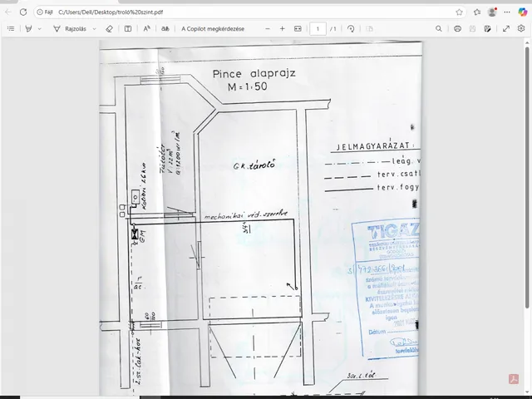Screen dimensions: 532x399
Task: Select the highlight tool
Action: (x=28, y=28)
